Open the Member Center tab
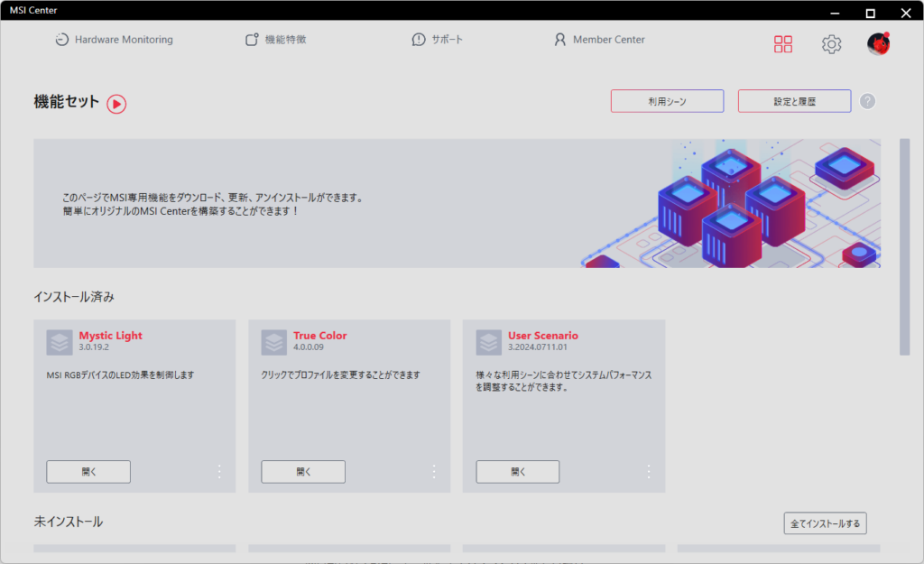924x564 pixels. tap(599, 40)
